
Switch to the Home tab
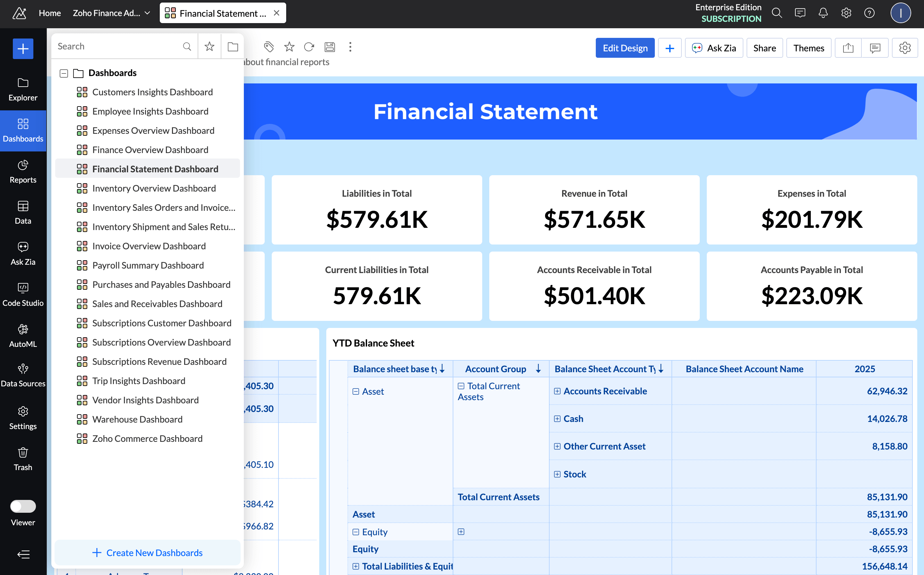click(49, 13)
